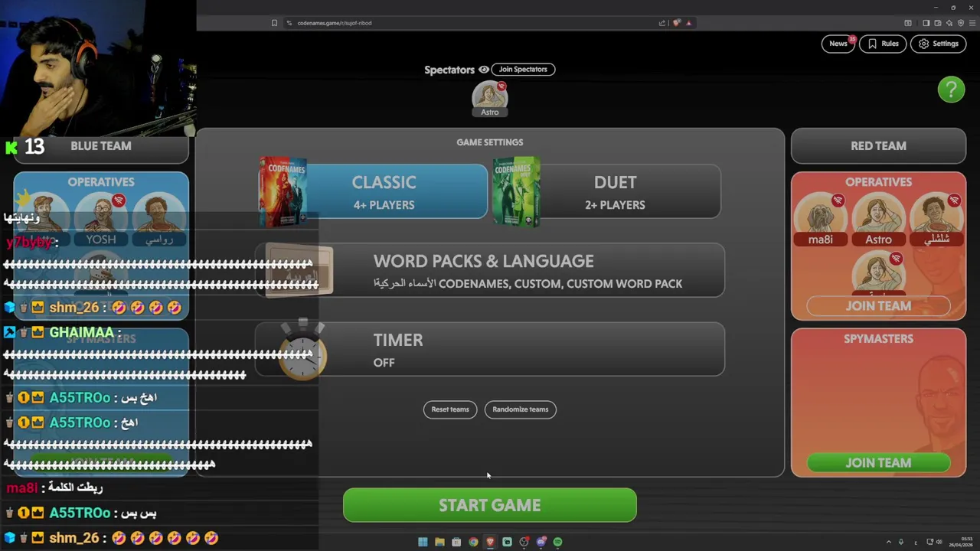The image size is (980, 551).
Task: Open News with notification badge
Action: pyautogui.click(x=838, y=44)
